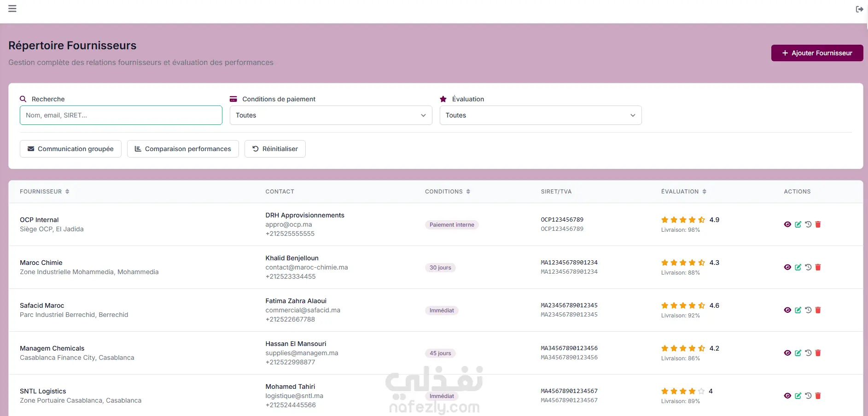Click Livraison: 98% delivery rate

coord(681,230)
